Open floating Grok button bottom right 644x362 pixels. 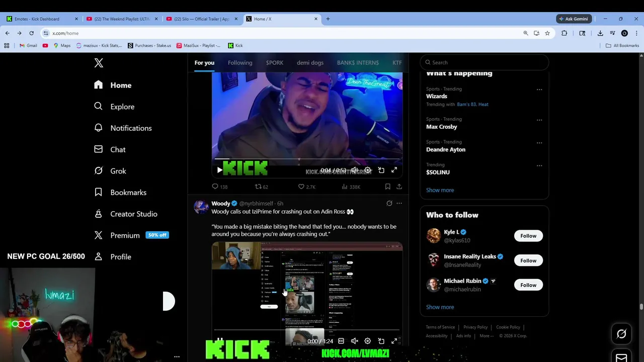(621, 334)
